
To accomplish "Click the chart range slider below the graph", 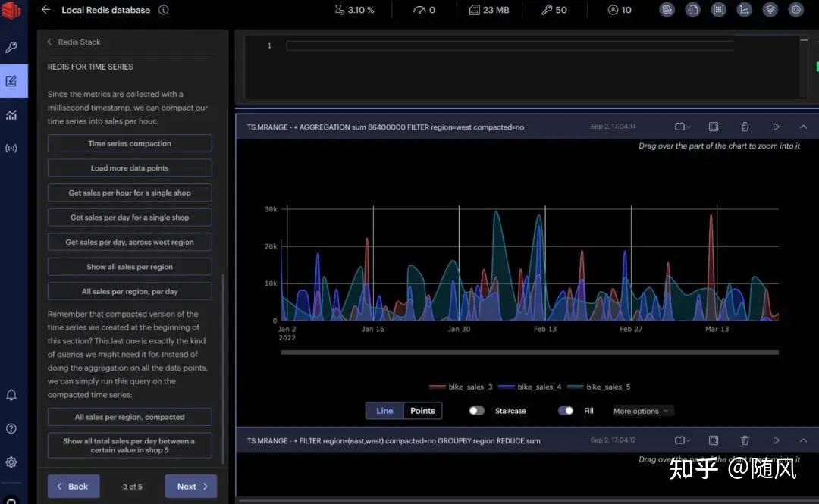I will tap(529, 352).
